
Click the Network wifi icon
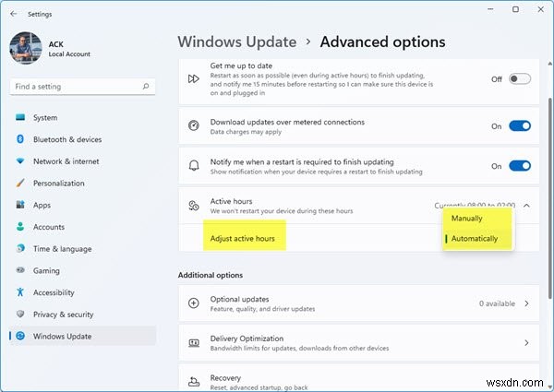click(20, 160)
